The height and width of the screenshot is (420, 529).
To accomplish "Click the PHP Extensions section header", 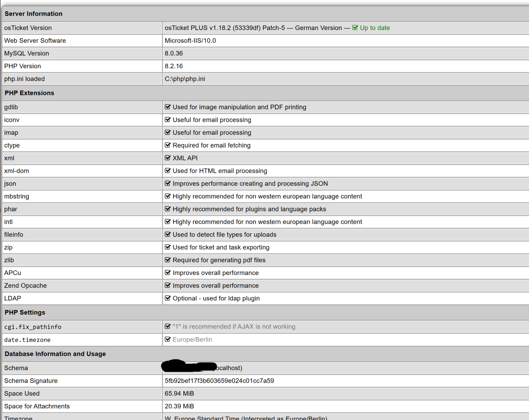I will [x=29, y=93].
